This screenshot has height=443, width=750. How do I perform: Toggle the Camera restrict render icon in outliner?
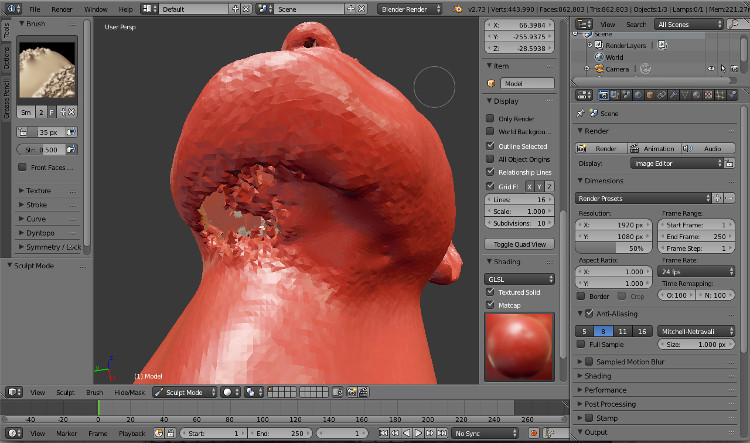click(734, 69)
